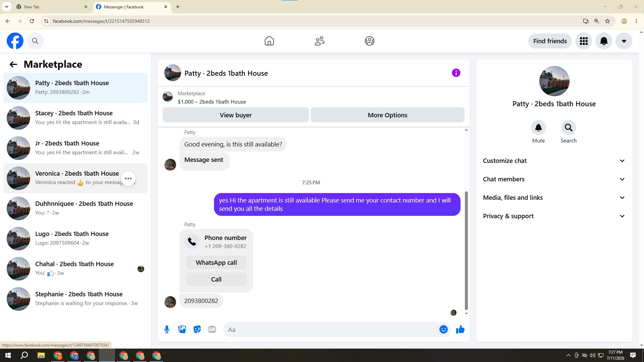Open the Windows Start menu
Viewport: 644px width, 362px height.
(8, 355)
